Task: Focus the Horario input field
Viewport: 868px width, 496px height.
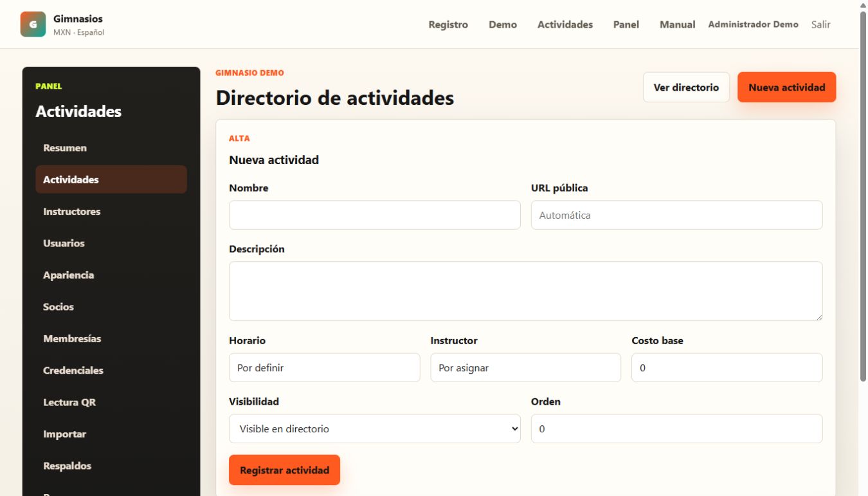Action: [325, 367]
